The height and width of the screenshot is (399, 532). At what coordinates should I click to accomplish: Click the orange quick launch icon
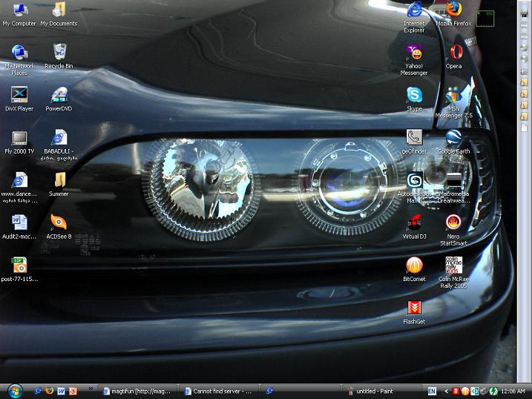73,391
